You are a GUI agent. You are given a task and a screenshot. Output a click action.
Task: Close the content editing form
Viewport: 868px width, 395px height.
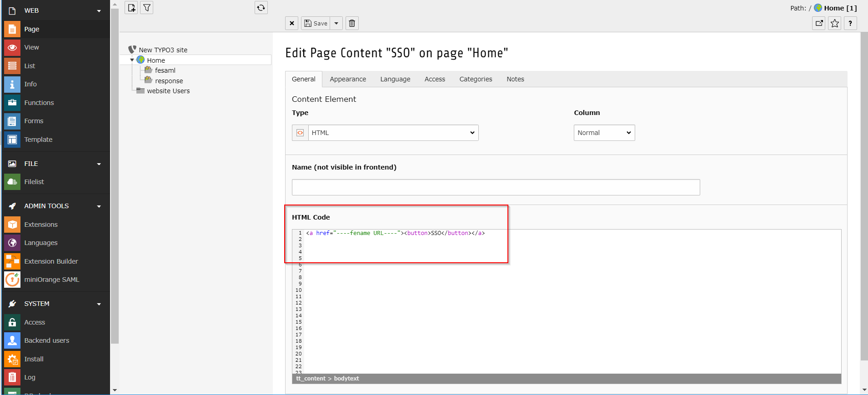coord(292,23)
